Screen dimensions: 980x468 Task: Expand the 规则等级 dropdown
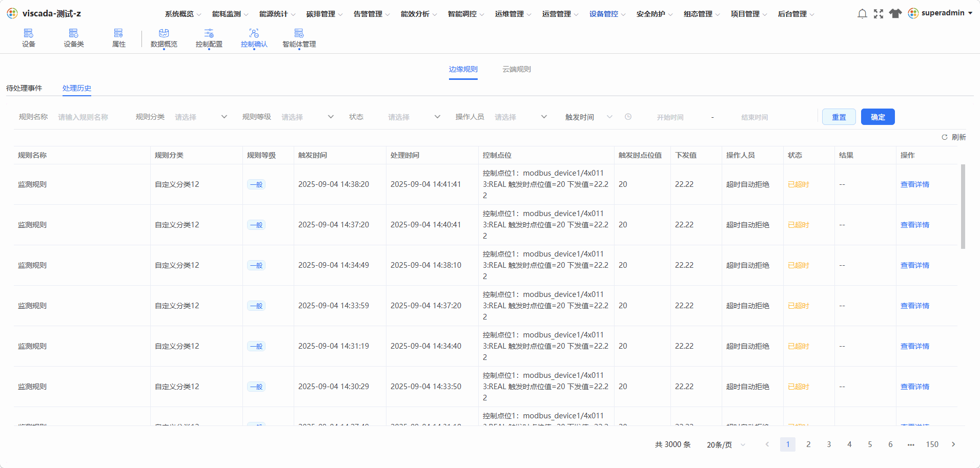pyautogui.click(x=308, y=117)
